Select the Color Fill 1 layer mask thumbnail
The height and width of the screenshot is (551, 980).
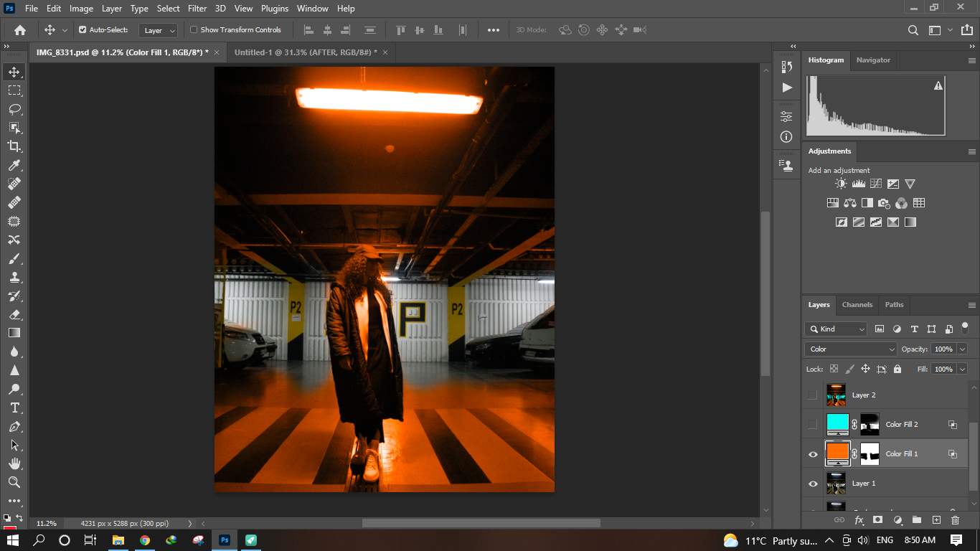click(x=870, y=453)
